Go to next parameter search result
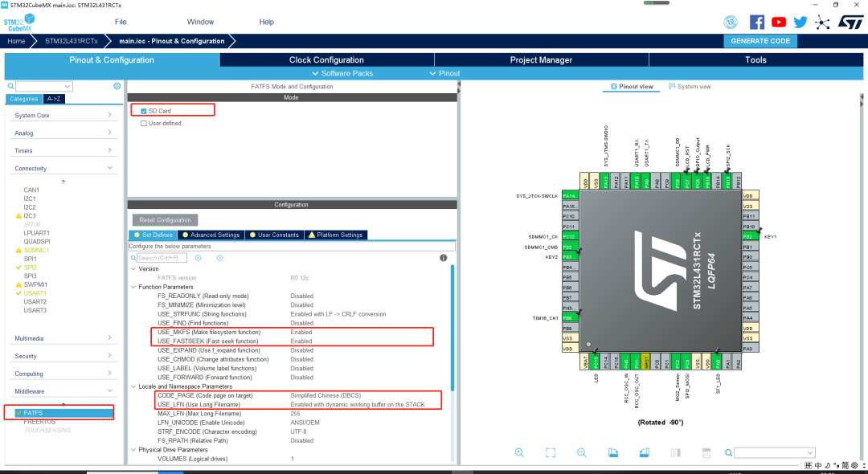This screenshot has width=868, height=474. (x=219, y=258)
